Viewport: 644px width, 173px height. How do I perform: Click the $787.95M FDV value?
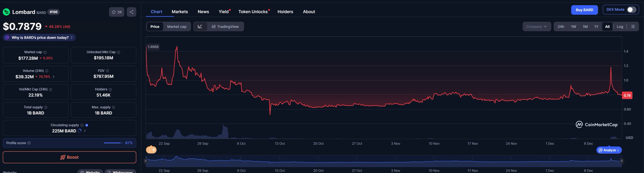(x=103, y=76)
